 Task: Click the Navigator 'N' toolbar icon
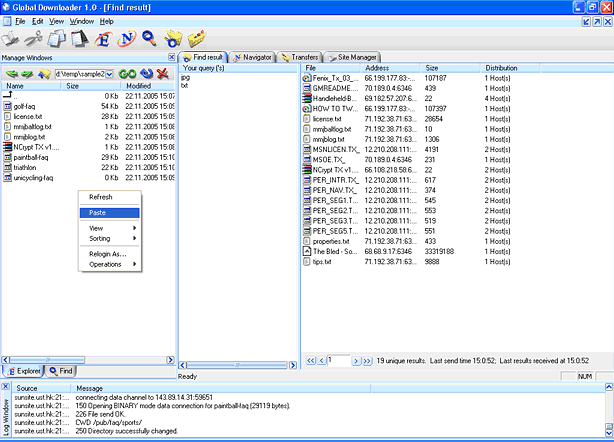coord(127,39)
